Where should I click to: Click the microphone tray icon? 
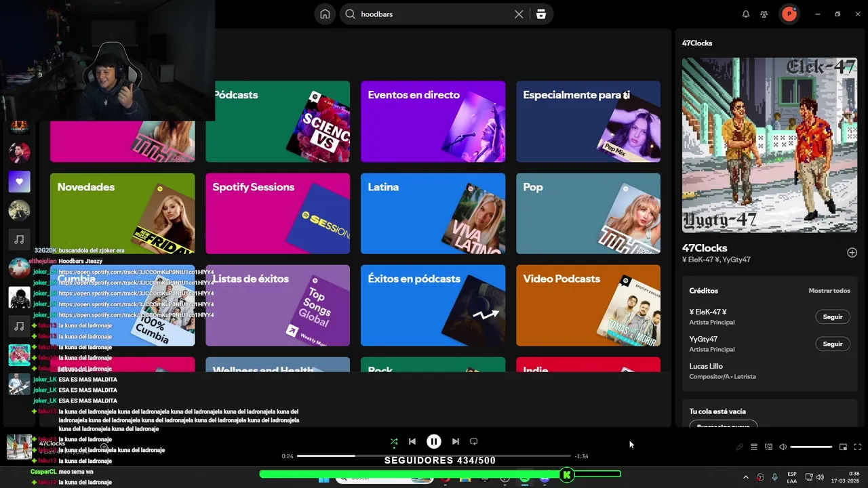(774, 477)
